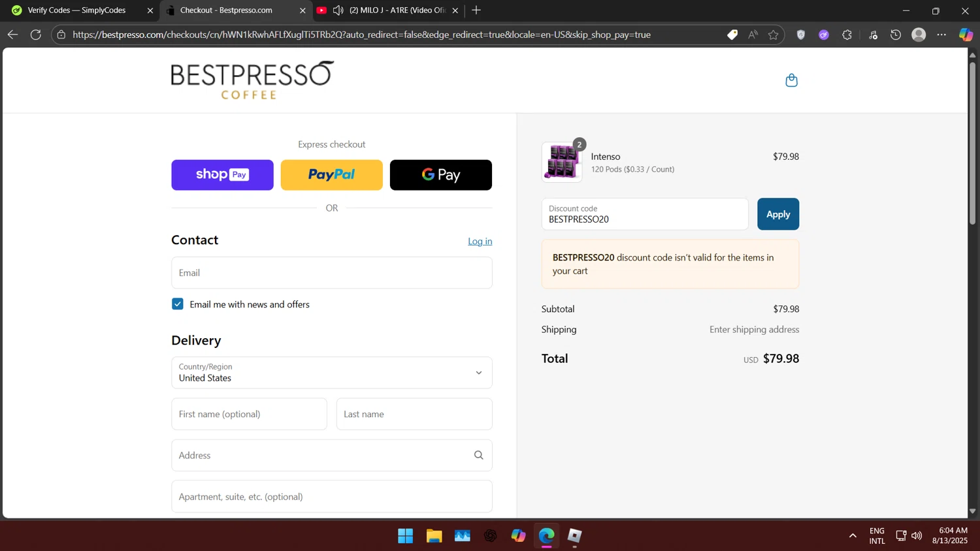980x551 pixels.
Task: Open the shopping bag cart icon
Action: 791,80
